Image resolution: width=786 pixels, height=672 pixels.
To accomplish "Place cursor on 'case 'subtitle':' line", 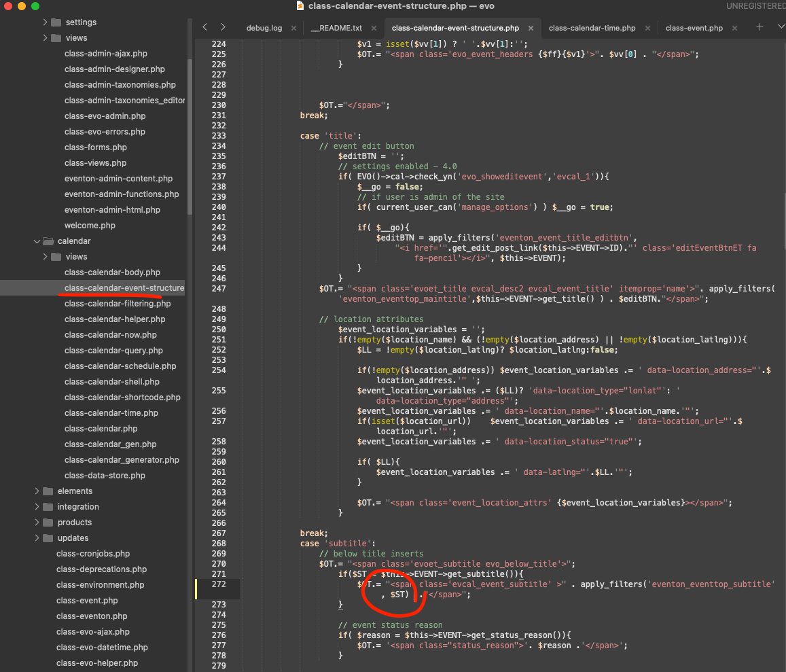I will [x=338, y=543].
